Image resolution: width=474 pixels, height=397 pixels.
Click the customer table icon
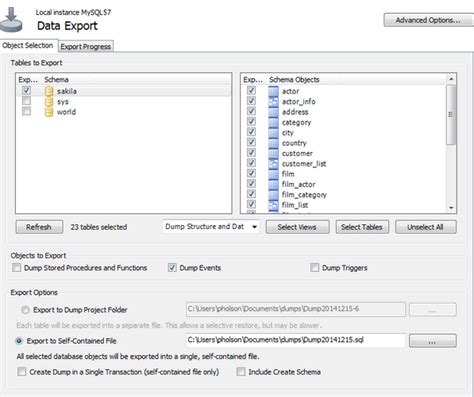click(x=273, y=153)
